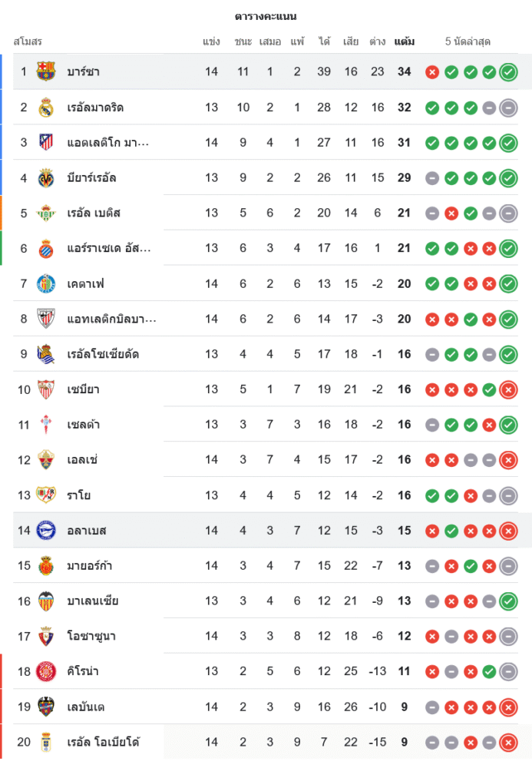
Task: Click Real Madrid's latest match draw indicator
Action: point(508,108)
